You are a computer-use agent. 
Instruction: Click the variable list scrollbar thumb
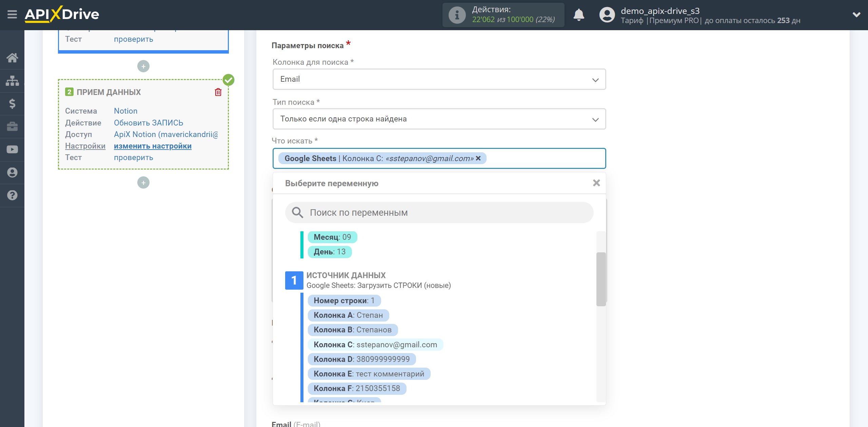pos(601,279)
